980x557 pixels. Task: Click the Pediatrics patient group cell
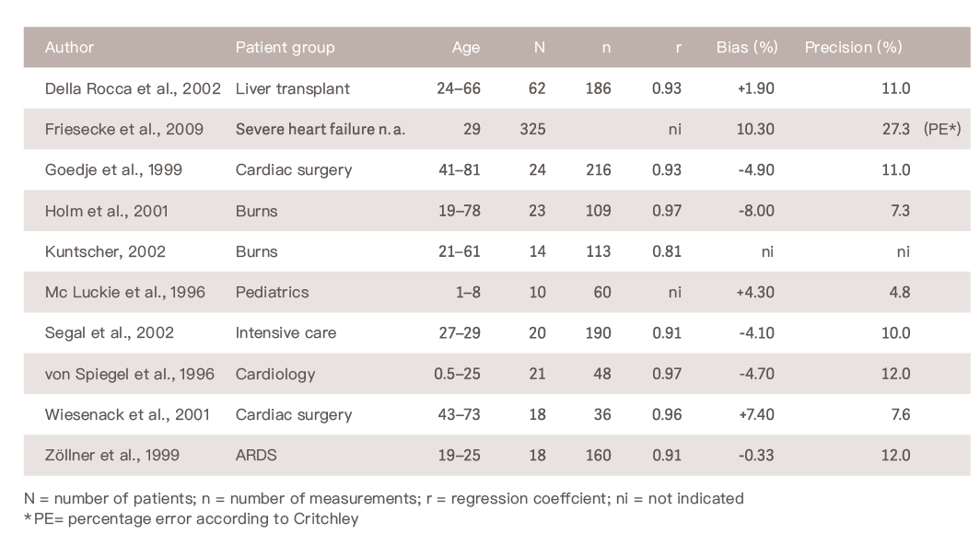tap(272, 292)
